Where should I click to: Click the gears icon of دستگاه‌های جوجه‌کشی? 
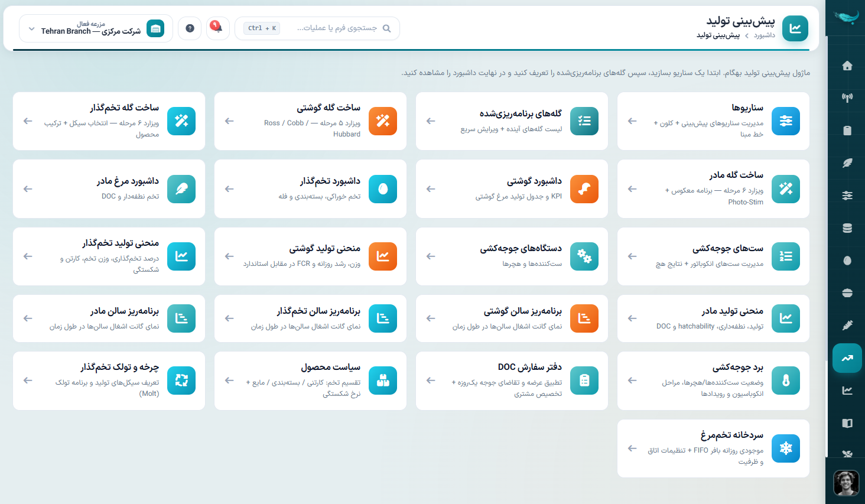point(584,256)
